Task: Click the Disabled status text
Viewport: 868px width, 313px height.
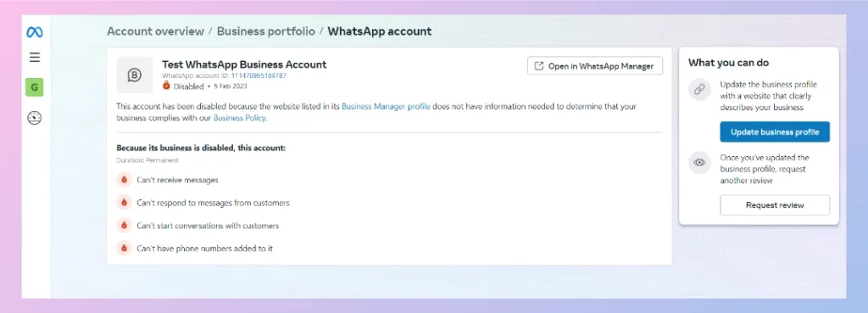Action: [x=189, y=87]
